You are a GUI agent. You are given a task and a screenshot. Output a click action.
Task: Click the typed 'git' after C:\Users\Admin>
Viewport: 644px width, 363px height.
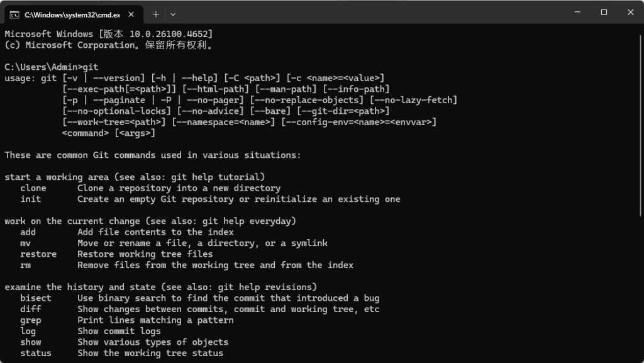click(91, 67)
